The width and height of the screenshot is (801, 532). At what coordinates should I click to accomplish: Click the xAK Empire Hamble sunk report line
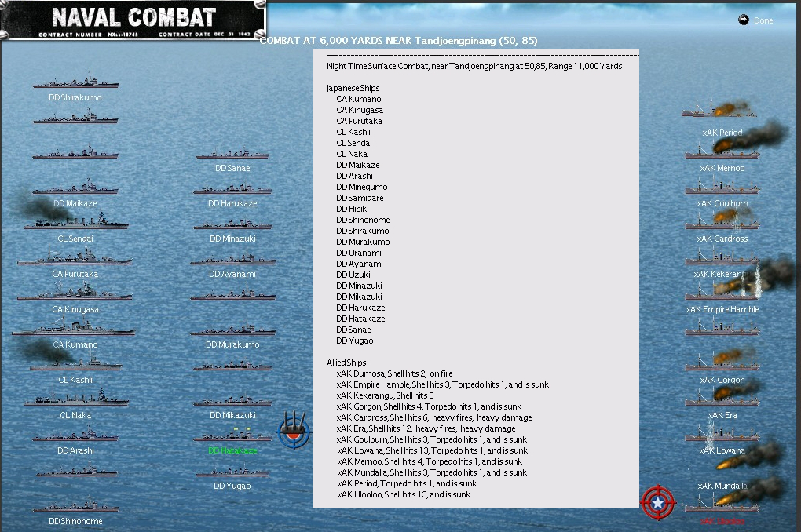tap(442, 385)
